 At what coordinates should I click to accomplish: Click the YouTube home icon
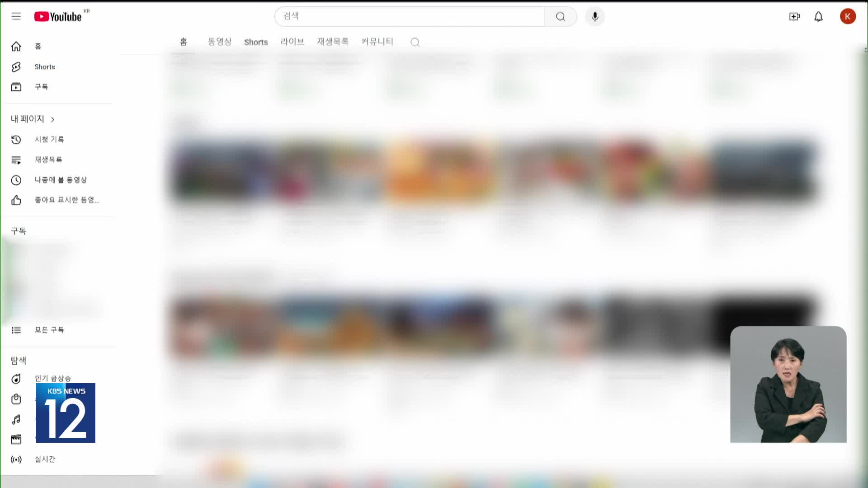tap(15, 47)
